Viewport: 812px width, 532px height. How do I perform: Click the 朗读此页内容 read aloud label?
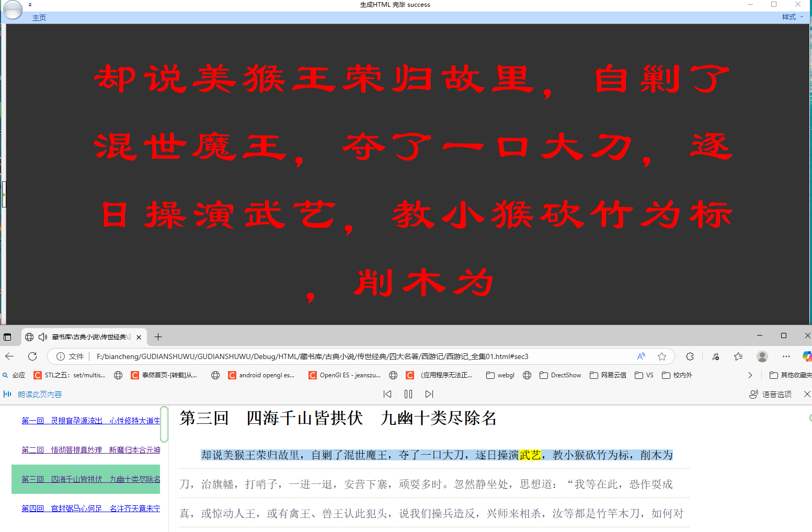tap(40, 395)
